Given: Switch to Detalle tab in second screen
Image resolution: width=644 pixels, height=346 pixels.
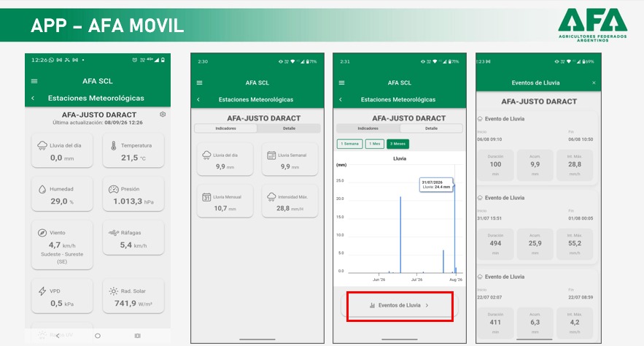Looking at the screenshot, I should (x=289, y=128).
